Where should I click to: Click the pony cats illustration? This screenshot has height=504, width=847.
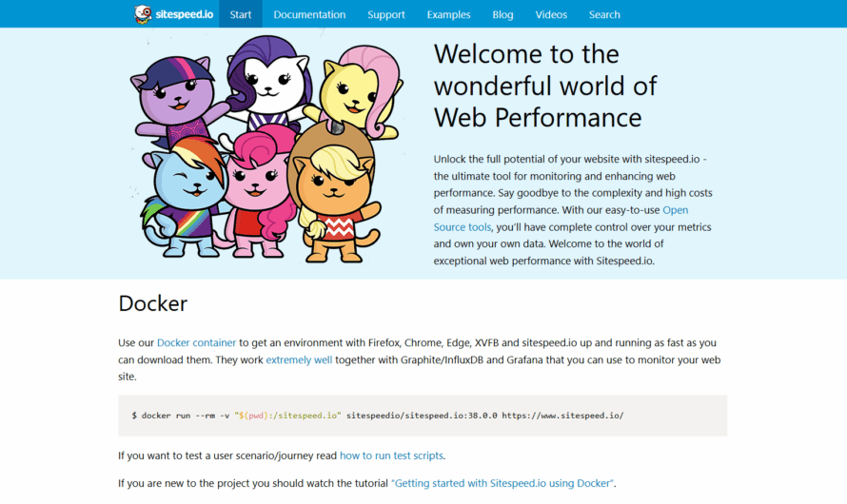click(x=266, y=149)
